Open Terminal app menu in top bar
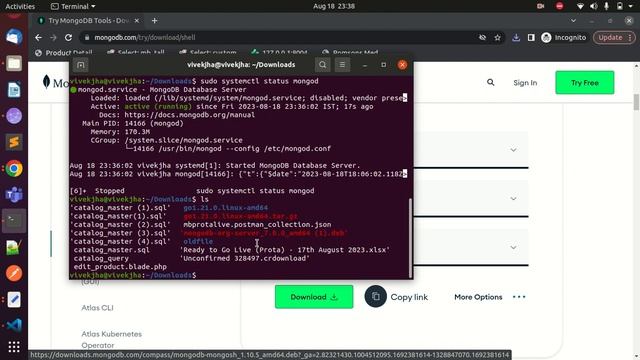The image size is (640, 360). click(x=73, y=6)
